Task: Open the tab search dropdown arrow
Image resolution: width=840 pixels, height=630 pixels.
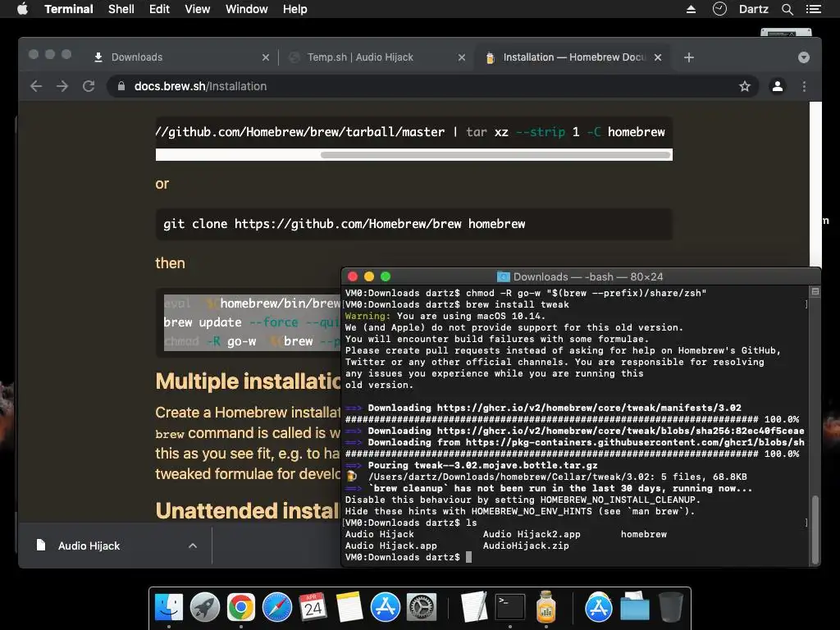Action: (x=804, y=57)
